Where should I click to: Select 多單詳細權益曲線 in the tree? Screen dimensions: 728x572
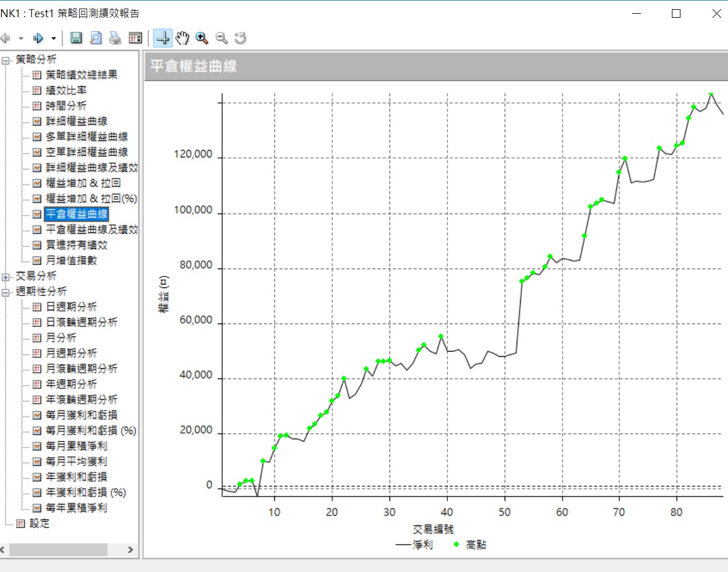pos(87,136)
